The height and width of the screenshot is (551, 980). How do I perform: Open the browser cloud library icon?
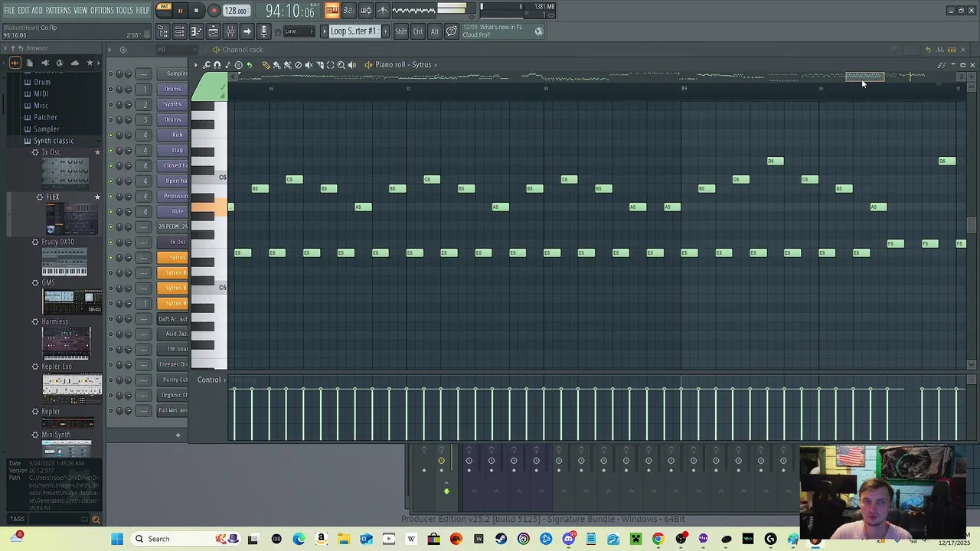[x=74, y=63]
